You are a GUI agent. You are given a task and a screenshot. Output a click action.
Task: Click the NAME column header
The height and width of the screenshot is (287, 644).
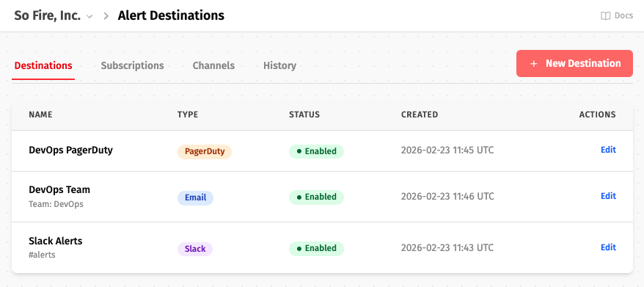point(40,115)
